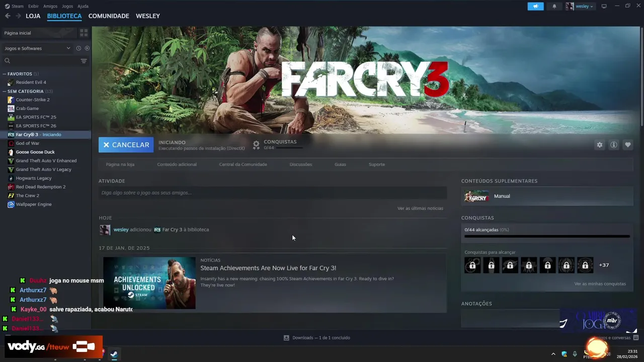Screen dimensions: 644x362
Task: Click first locked achievement icon
Action: (x=472, y=265)
